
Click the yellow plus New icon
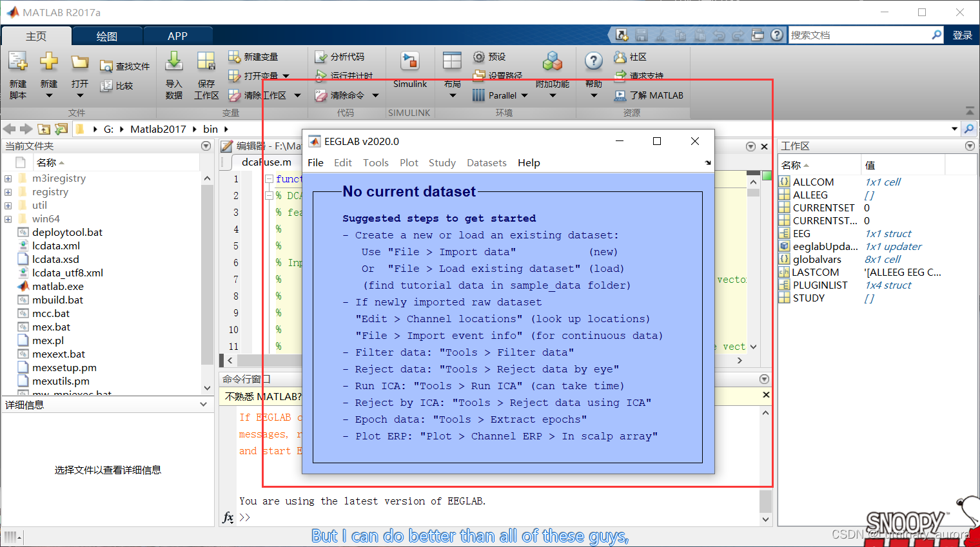pos(49,62)
